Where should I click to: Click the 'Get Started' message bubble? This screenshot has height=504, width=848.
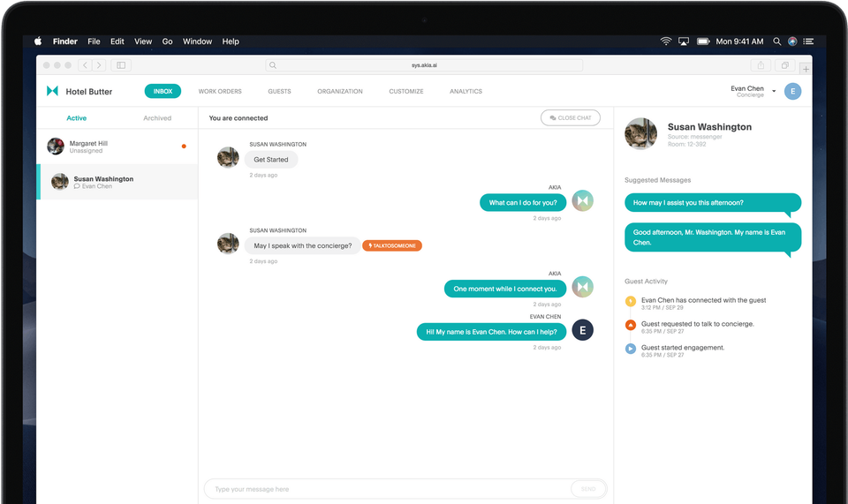pyautogui.click(x=271, y=160)
